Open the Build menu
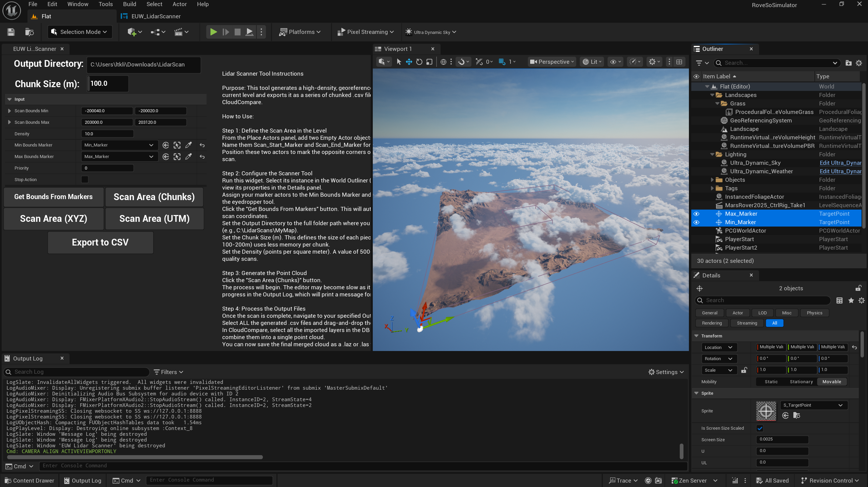This screenshot has width=868, height=487. coord(129,4)
